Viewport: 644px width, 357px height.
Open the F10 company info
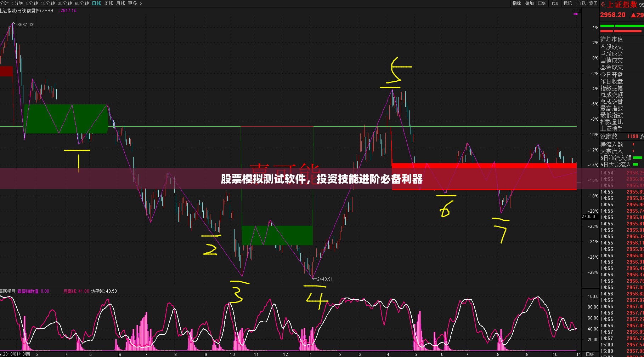(x=555, y=3)
